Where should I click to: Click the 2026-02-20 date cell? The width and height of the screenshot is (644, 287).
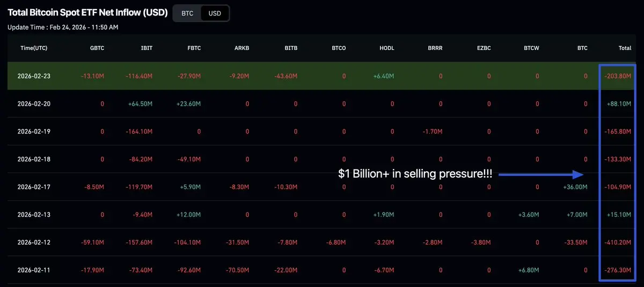(33, 104)
